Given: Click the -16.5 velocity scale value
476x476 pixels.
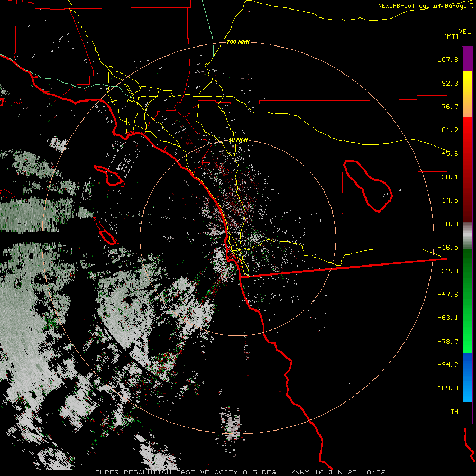Looking at the screenshot, I should (x=448, y=248).
